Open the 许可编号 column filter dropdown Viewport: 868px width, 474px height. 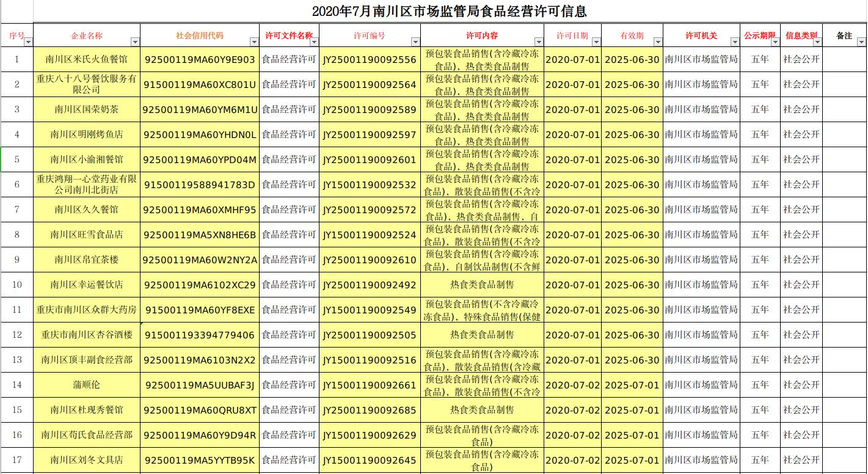(415, 42)
